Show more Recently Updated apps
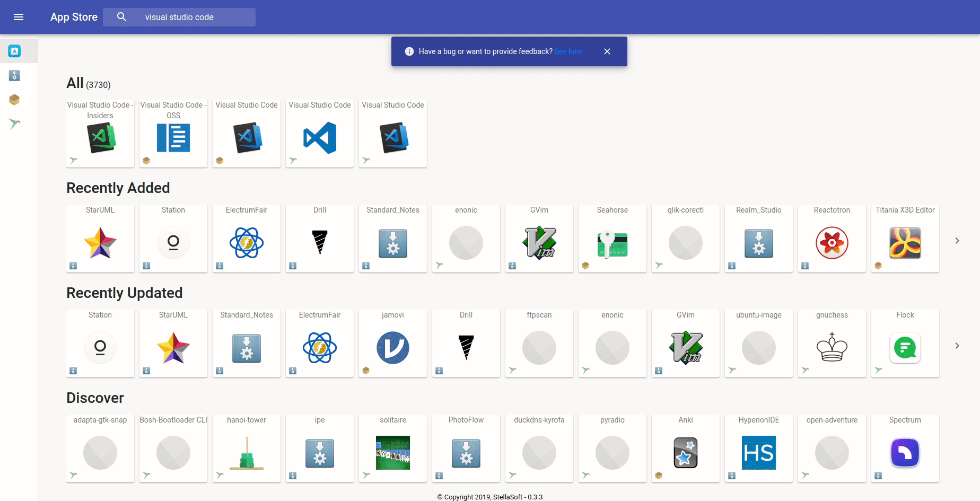Viewport: 980px width, 501px height. tap(957, 346)
